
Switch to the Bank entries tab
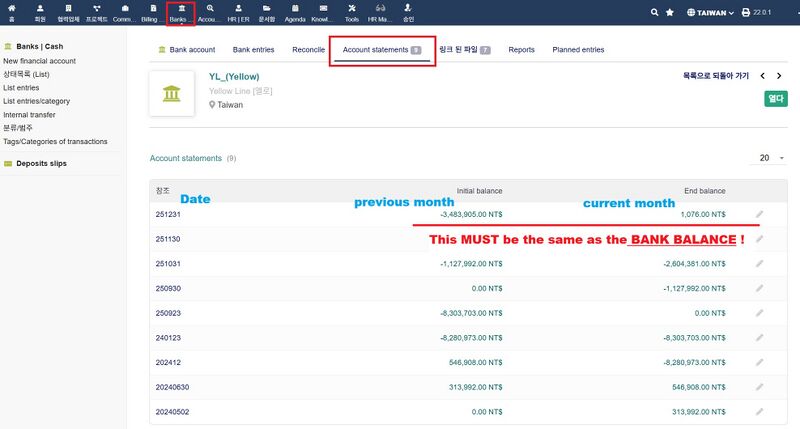click(254, 49)
